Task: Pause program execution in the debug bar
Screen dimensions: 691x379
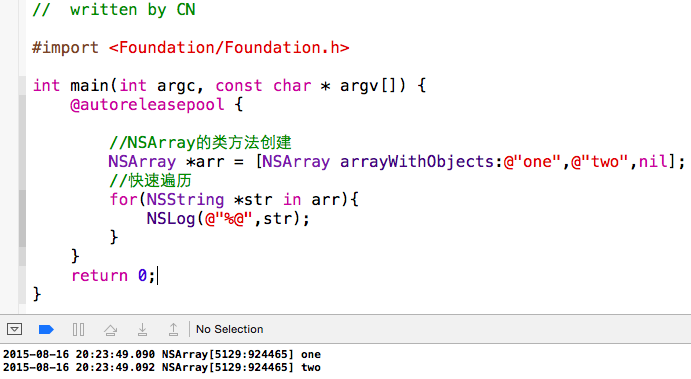Action: click(x=78, y=329)
